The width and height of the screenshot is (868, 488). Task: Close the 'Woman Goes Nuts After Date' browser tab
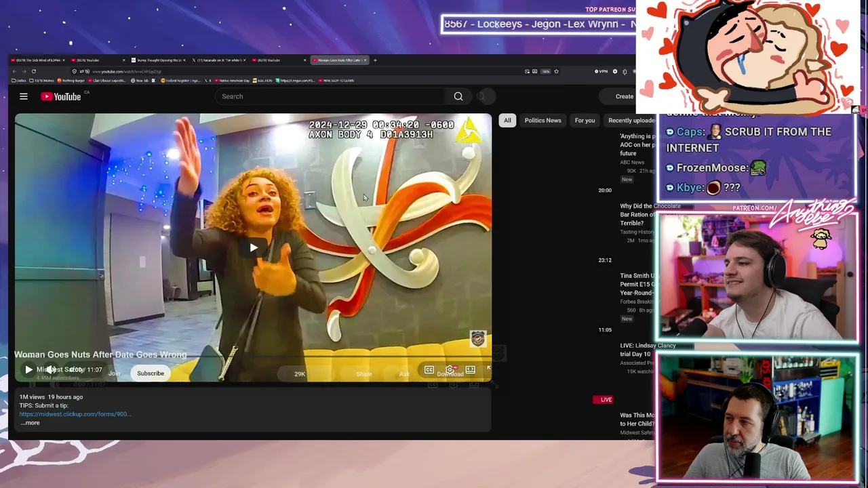click(365, 60)
